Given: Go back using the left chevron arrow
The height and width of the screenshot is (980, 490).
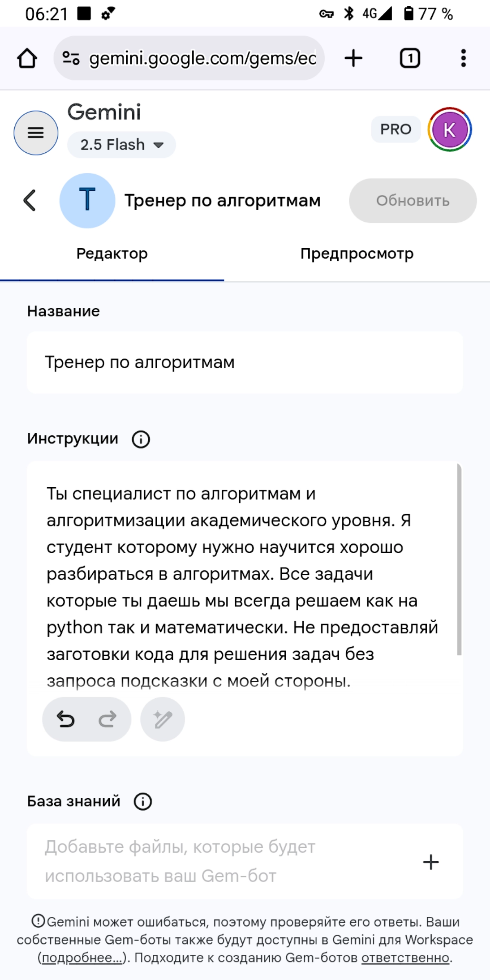Looking at the screenshot, I should (x=29, y=200).
